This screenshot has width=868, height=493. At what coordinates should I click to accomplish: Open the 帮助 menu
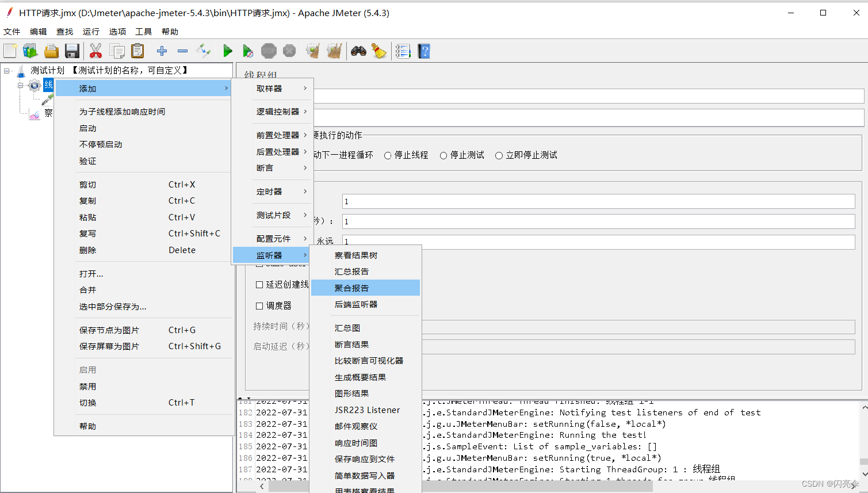(170, 32)
